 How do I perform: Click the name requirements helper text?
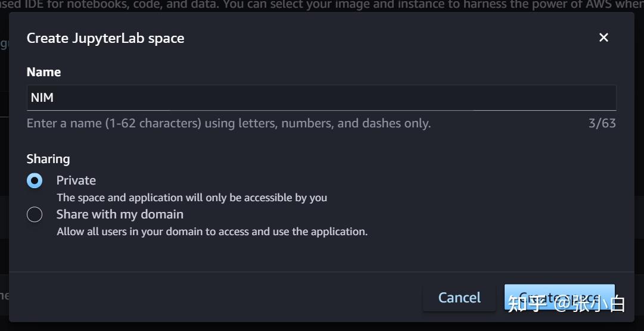(228, 123)
